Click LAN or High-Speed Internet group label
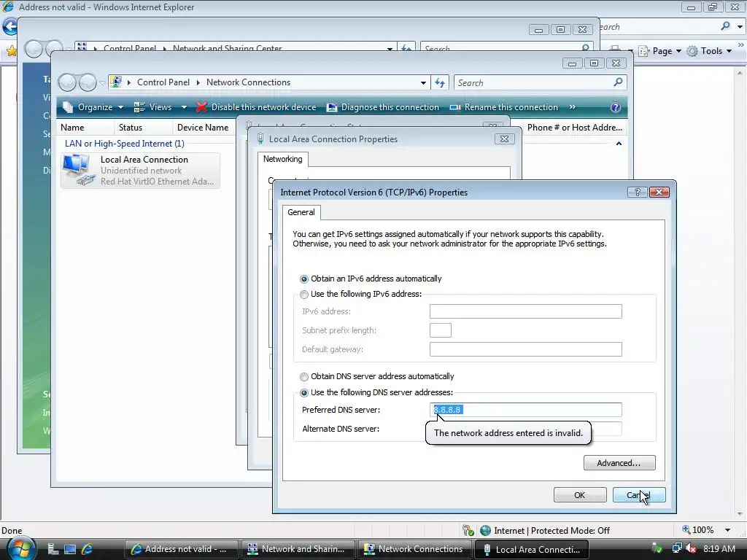 pos(124,144)
